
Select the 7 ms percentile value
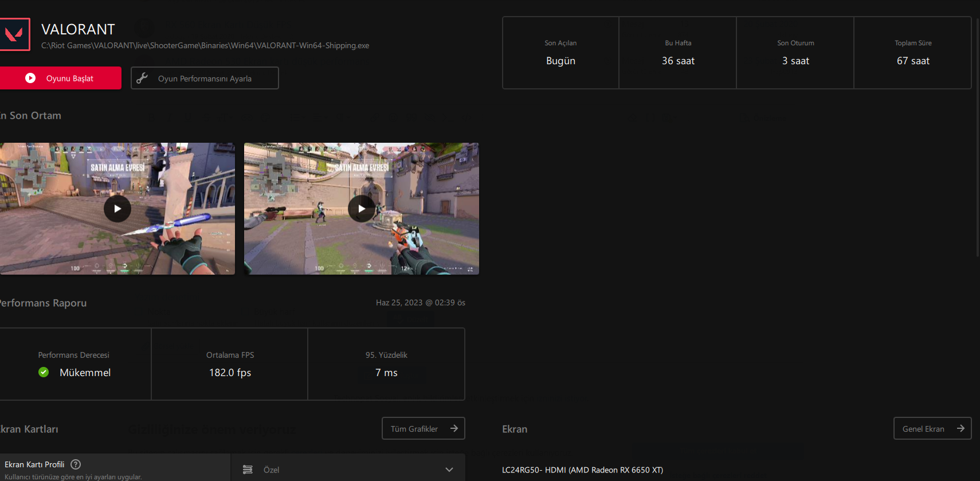[x=386, y=373]
